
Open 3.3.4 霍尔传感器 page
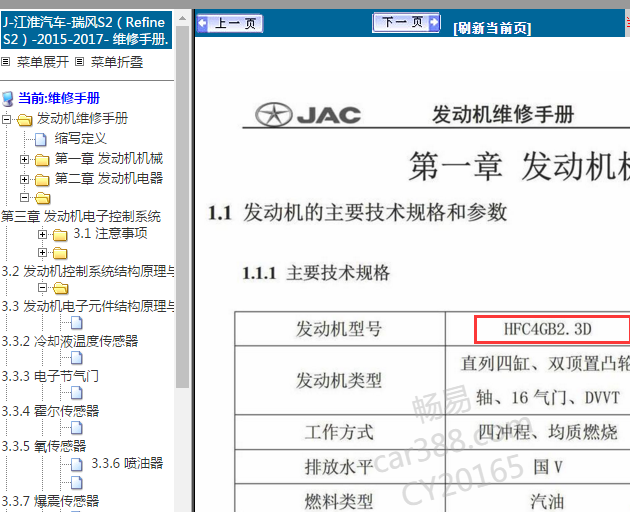(50, 411)
